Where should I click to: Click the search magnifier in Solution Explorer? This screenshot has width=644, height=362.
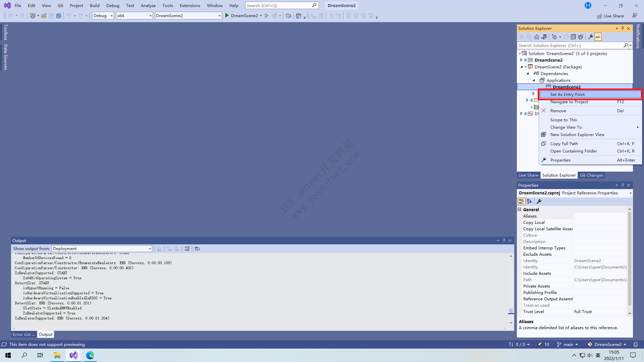(626, 46)
